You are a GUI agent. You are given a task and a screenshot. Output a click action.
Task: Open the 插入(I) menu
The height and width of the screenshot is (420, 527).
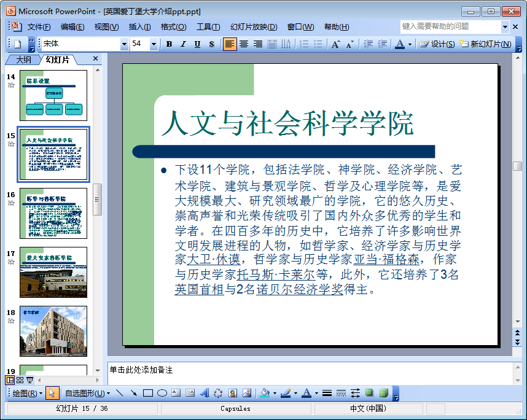point(140,27)
